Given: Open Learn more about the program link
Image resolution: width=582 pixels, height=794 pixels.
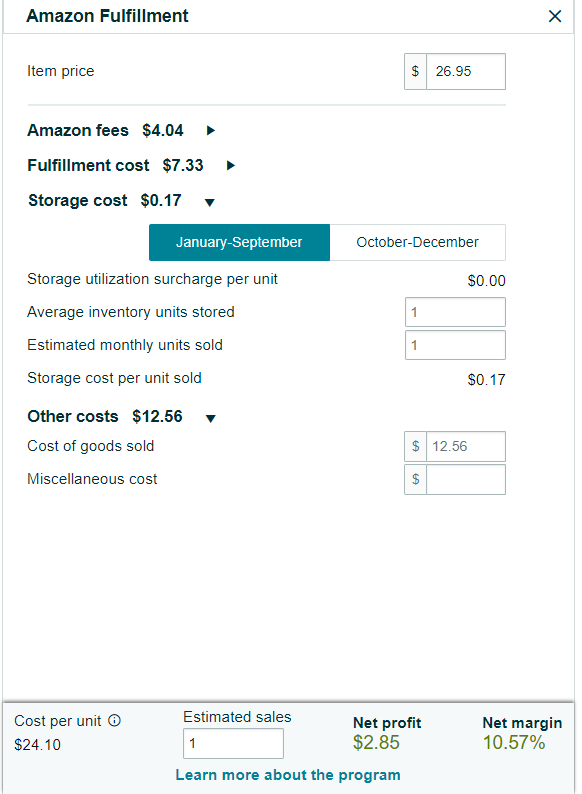Looking at the screenshot, I should 288,775.
